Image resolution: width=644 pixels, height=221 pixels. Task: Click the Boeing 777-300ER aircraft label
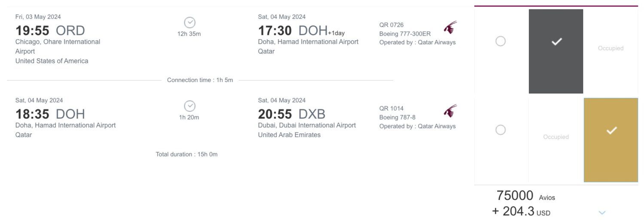(x=405, y=34)
